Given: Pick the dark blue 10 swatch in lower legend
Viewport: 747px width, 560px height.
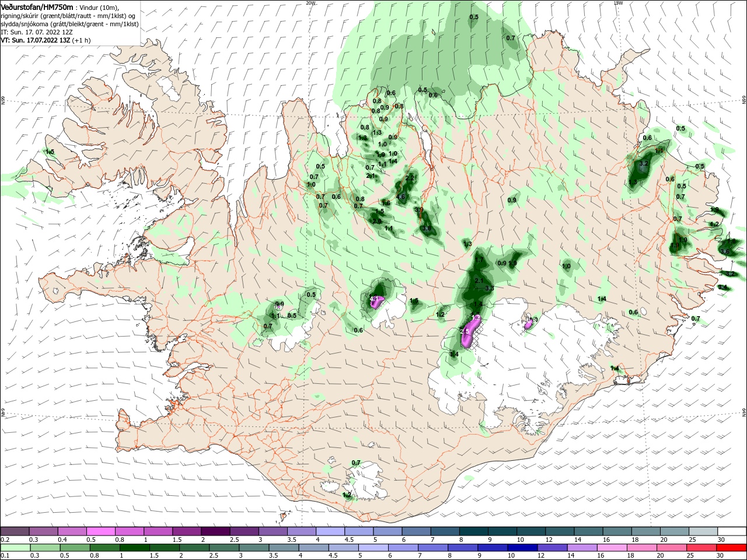Looking at the screenshot, I should point(522,548).
